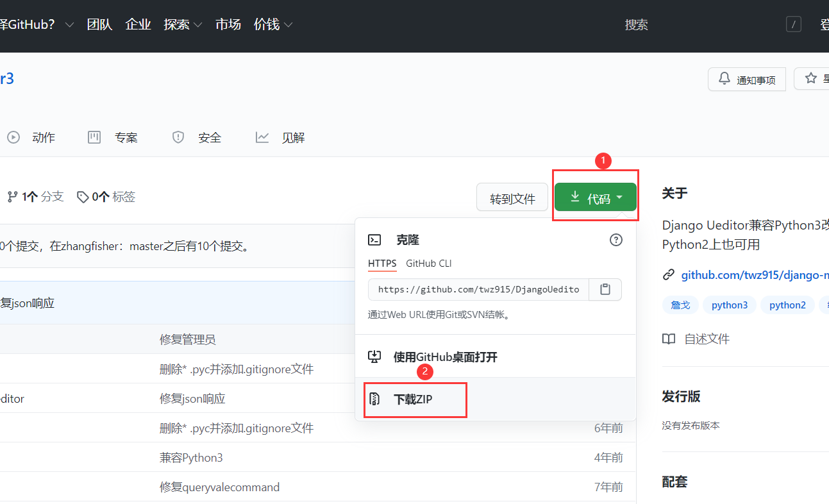Click the 转到文件 button
Image resolution: width=829 pixels, height=504 pixels.
(x=512, y=197)
